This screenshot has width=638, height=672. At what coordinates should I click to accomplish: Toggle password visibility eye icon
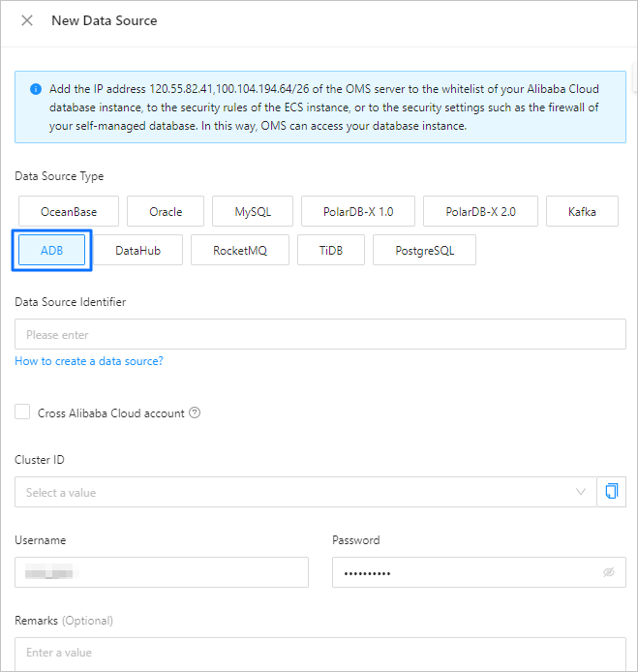coord(609,572)
